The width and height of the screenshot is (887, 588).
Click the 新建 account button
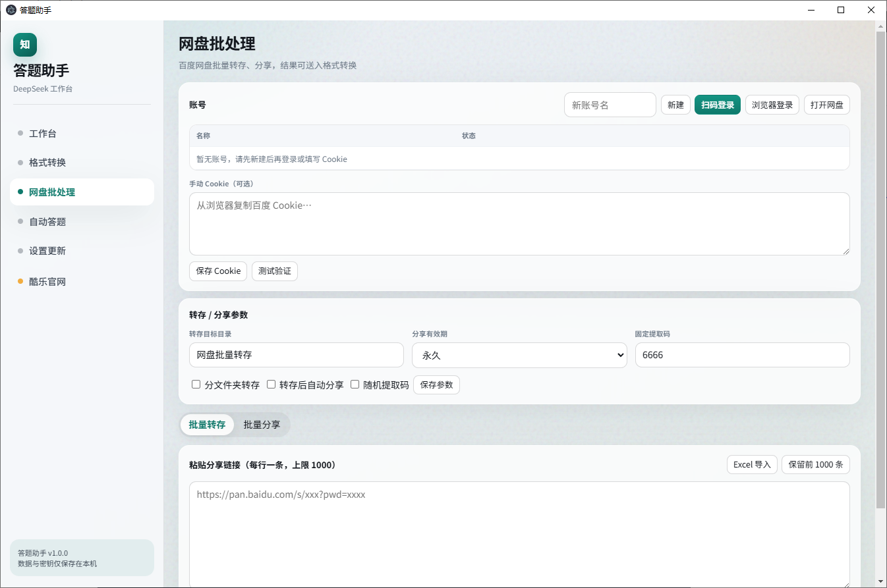(x=675, y=105)
